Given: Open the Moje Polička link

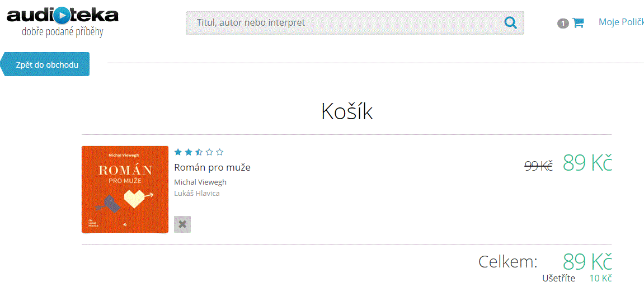Looking at the screenshot, I should (x=621, y=22).
